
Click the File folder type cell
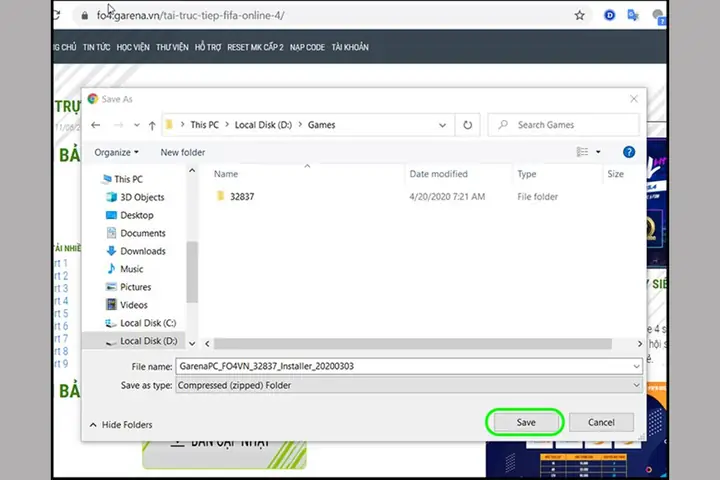pos(537,197)
